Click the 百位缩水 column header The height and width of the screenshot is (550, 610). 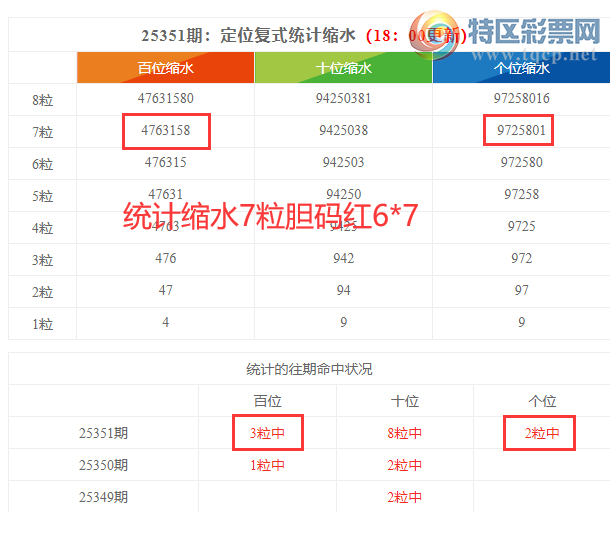point(166,68)
